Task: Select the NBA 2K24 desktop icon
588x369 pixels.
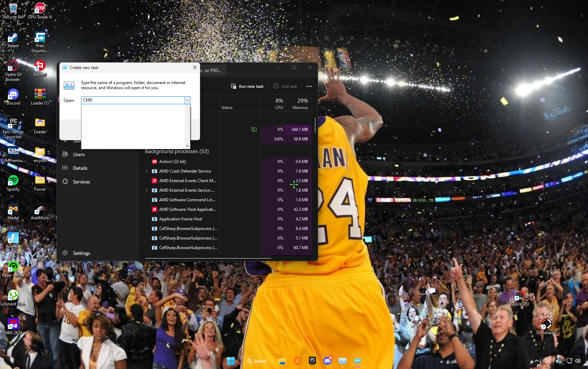Action: pyautogui.click(x=13, y=326)
